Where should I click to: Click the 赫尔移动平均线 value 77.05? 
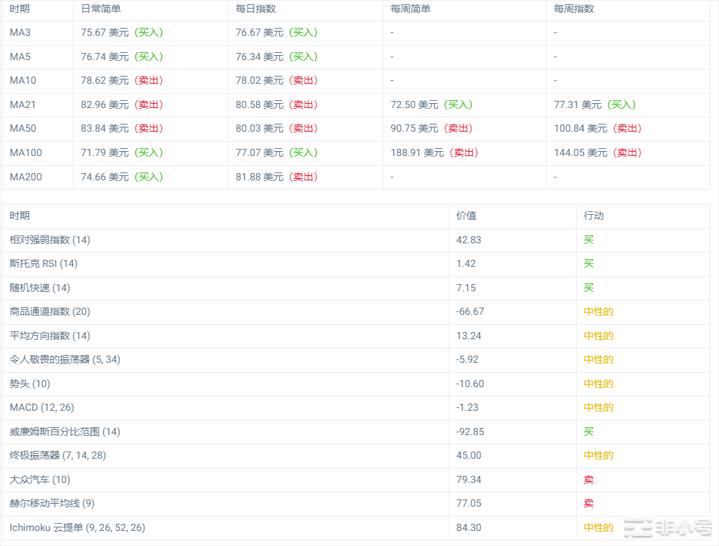click(x=469, y=504)
